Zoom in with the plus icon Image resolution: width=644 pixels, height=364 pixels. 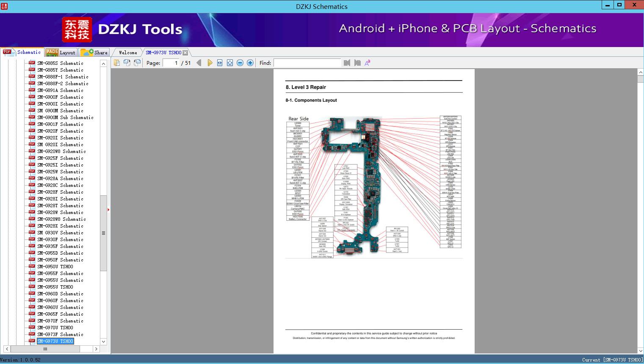click(x=250, y=63)
